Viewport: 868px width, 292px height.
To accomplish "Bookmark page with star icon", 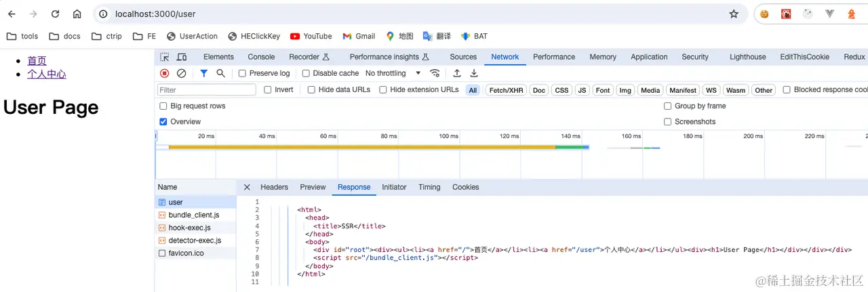I will click(734, 14).
